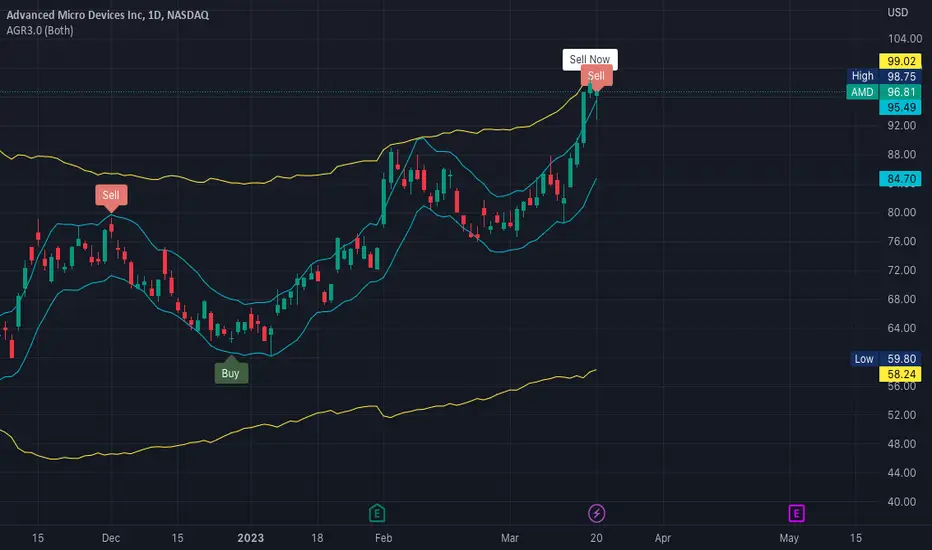Click the Dec label on time axis
The width and height of the screenshot is (932, 550).
111,538
